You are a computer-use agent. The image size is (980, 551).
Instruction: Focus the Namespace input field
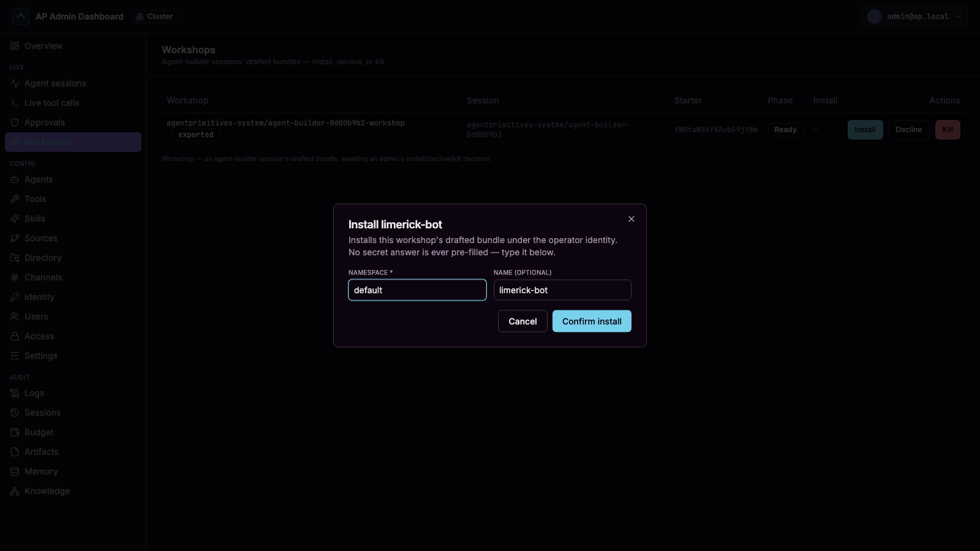pyautogui.click(x=417, y=290)
